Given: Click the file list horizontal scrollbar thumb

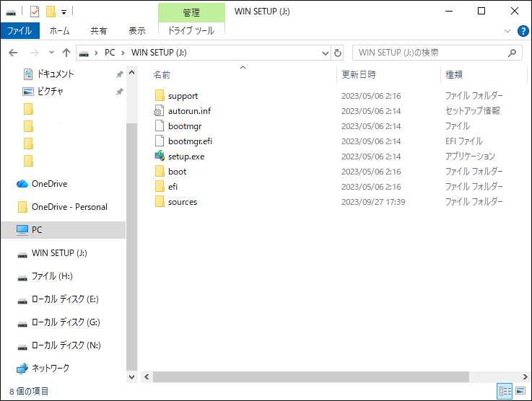Looking at the screenshot, I should coord(311,377).
